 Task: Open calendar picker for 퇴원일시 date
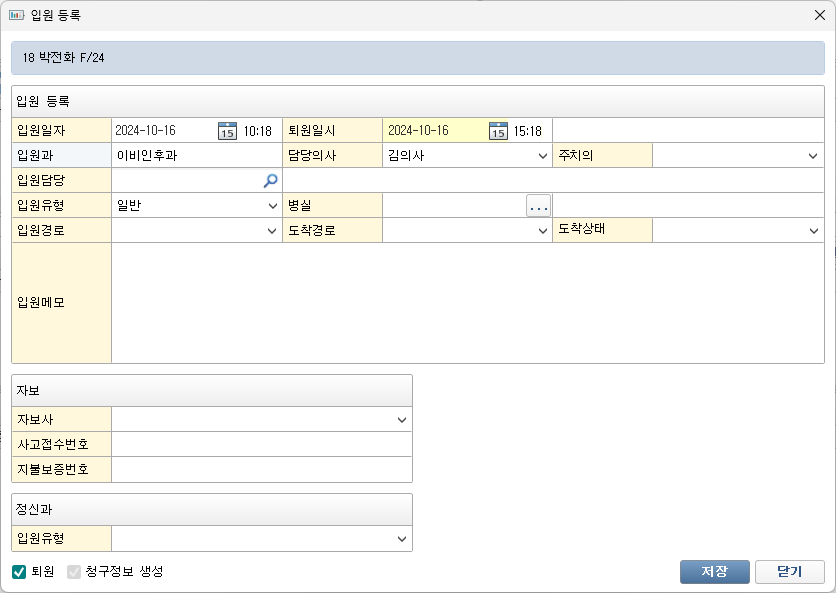[498, 131]
